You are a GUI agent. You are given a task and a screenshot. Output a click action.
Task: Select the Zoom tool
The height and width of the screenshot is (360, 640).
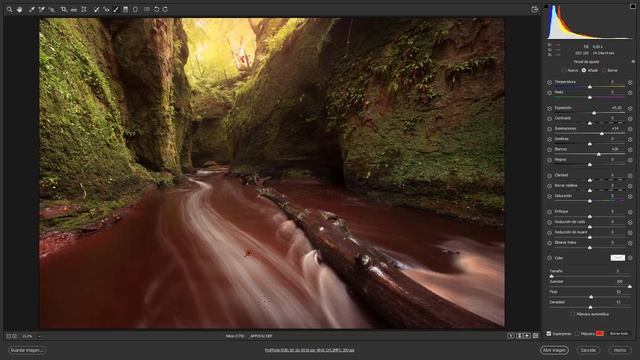[9, 9]
